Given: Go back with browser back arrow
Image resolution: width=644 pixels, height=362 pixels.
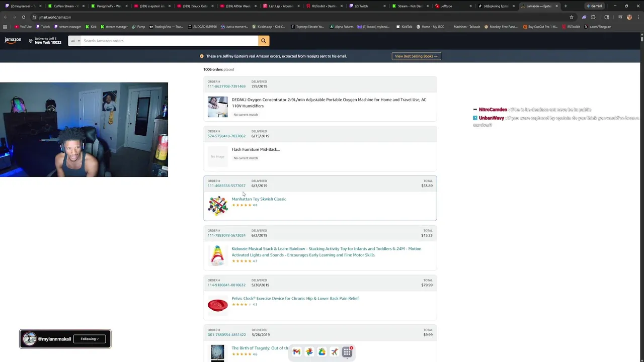Looking at the screenshot, I should click(x=6, y=17).
